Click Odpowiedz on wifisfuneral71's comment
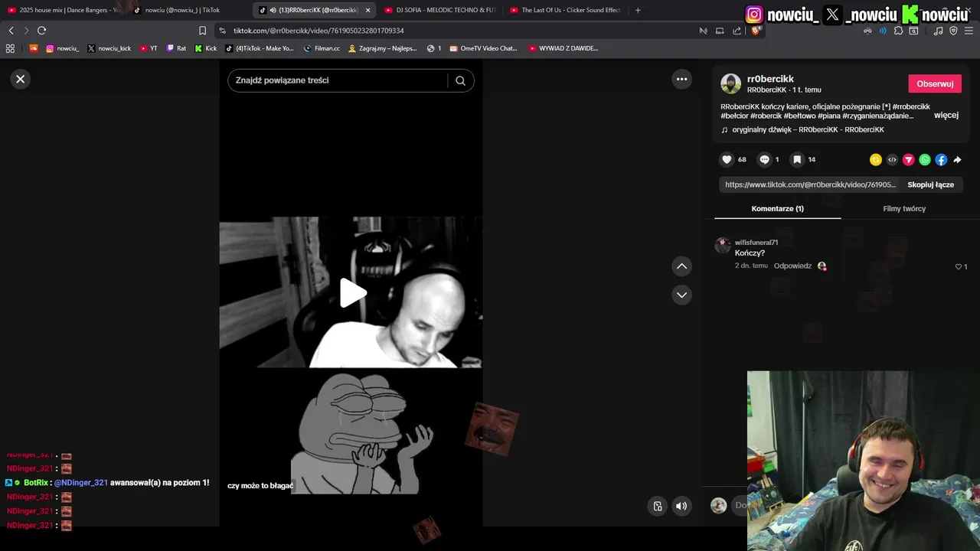 coord(792,266)
